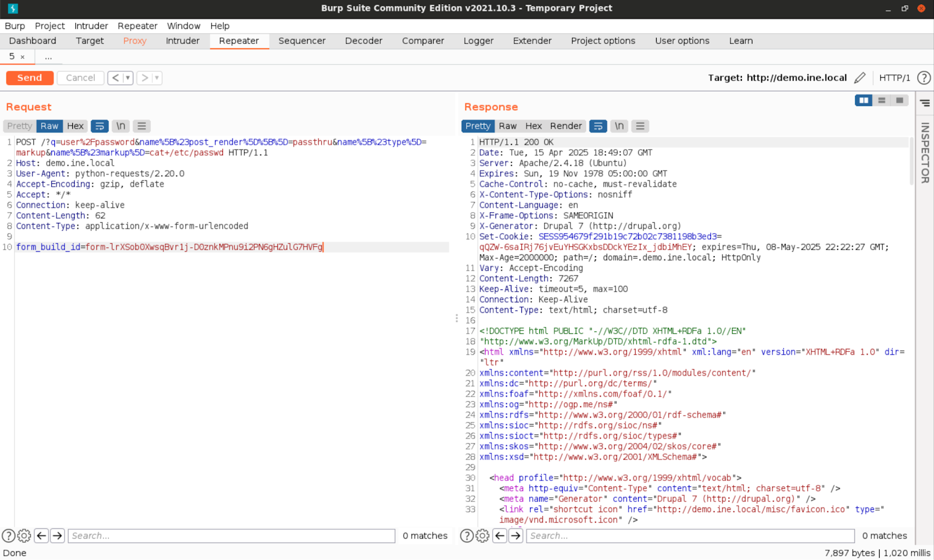Toggle response word wrap icon

click(598, 126)
